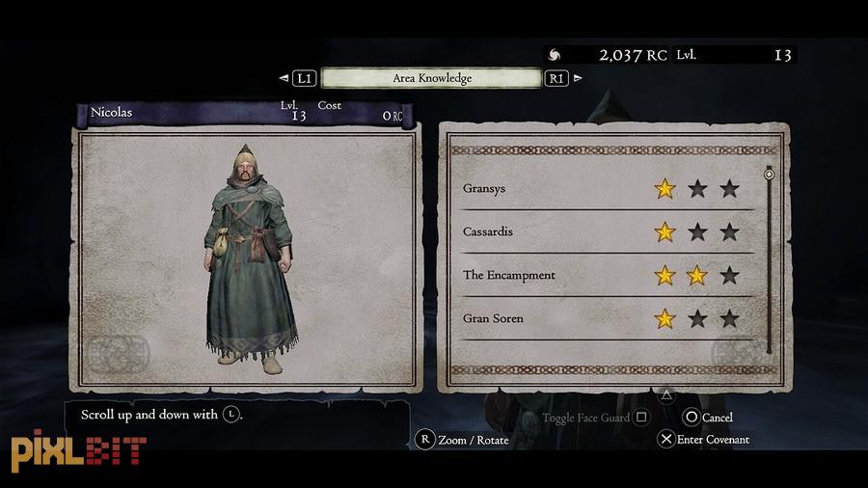868x488 pixels.
Task: Click The Encampment second gold star
Action: pos(697,275)
